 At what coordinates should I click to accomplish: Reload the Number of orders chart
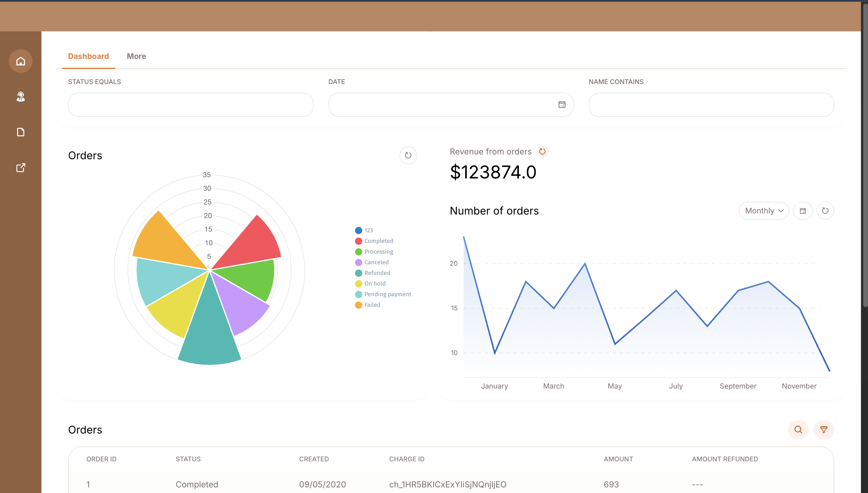pos(825,211)
